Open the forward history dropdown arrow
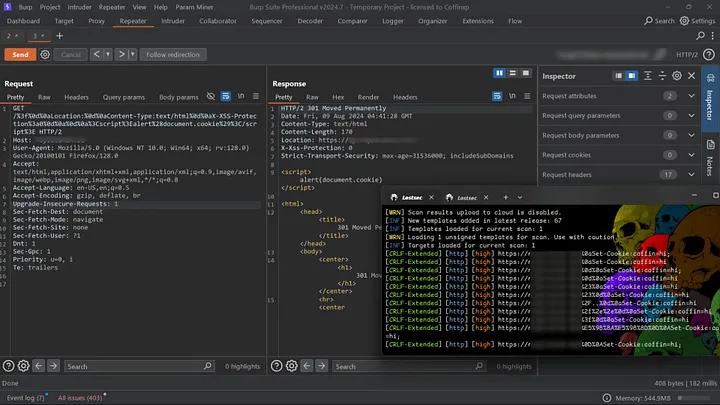Image resolution: width=720 pixels, height=405 pixels. pos(132,54)
